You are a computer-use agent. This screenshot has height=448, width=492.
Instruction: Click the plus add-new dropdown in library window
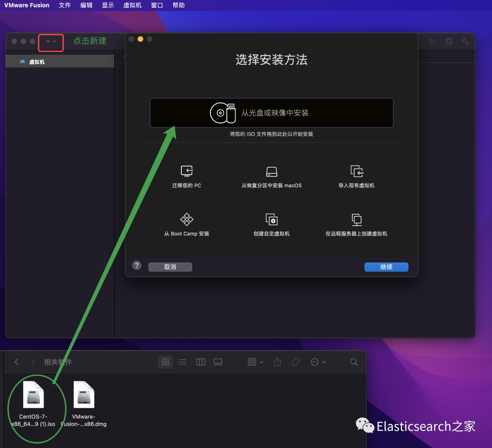(51, 41)
